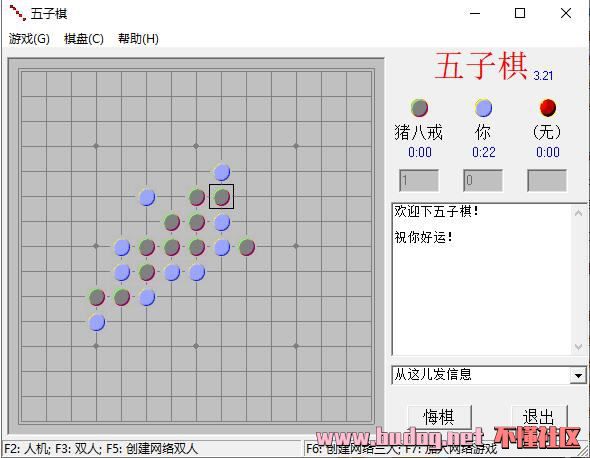Click the 悔棋 undo move button
590x458 pixels.
(439, 417)
